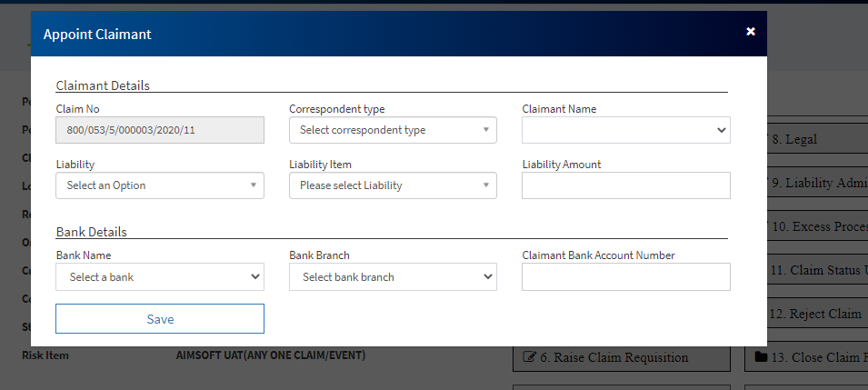Click 6. Raise Claim Requisition button
The image size is (868, 390).
[621, 357]
